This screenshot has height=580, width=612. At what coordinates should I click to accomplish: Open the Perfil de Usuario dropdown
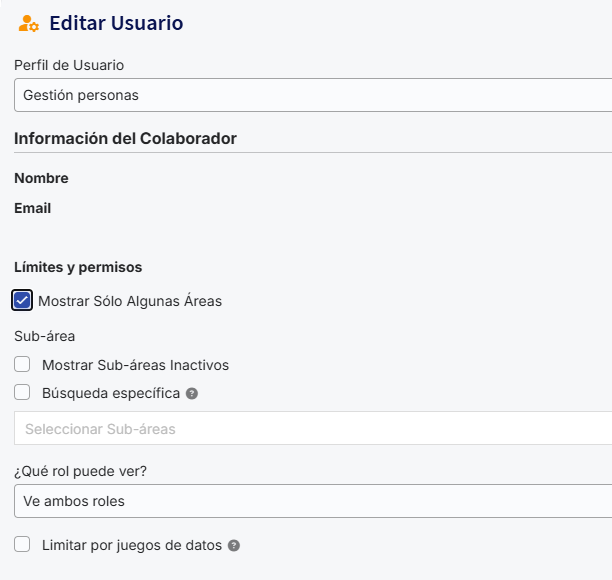312,96
